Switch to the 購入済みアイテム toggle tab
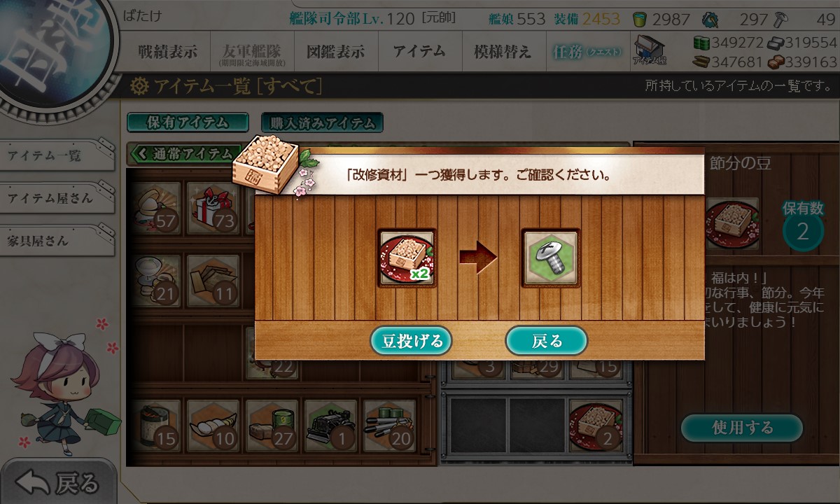The width and height of the screenshot is (840, 504). point(322,122)
